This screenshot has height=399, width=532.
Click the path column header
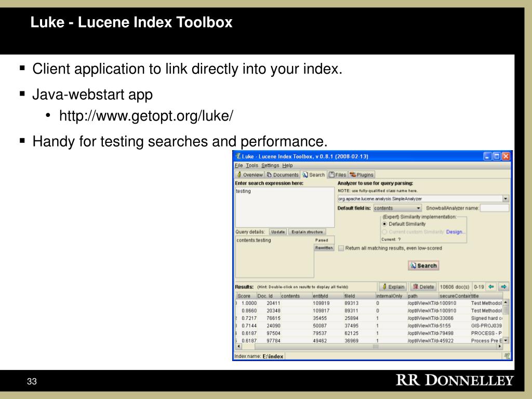click(422, 296)
